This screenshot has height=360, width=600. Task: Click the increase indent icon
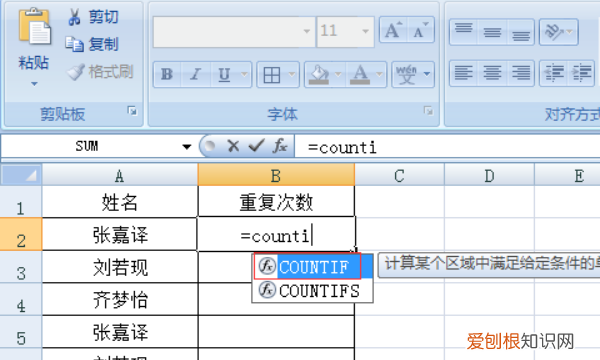click(x=581, y=73)
